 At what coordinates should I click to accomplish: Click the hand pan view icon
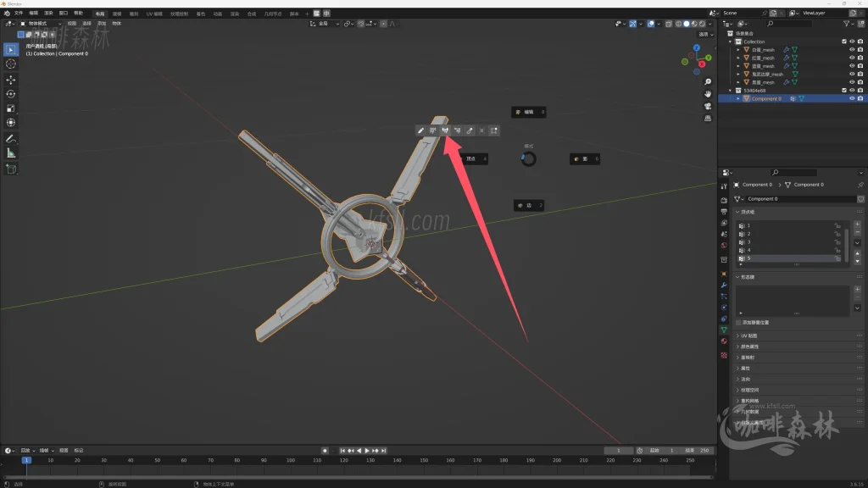click(x=708, y=93)
